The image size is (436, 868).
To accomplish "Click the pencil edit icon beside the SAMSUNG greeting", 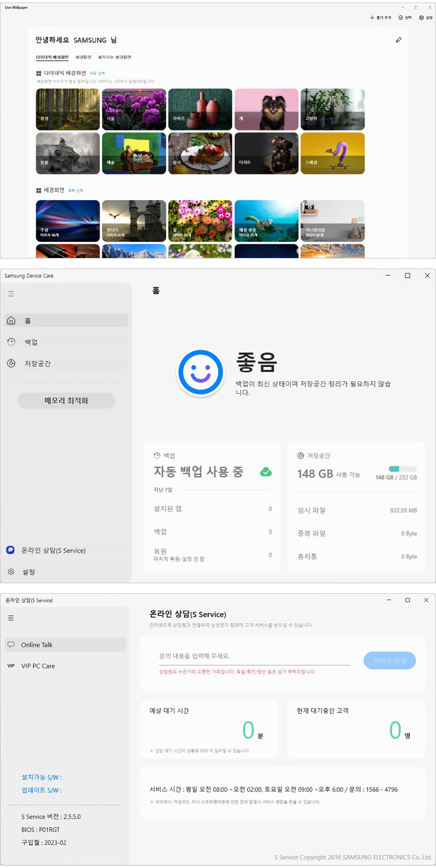I will point(399,40).
